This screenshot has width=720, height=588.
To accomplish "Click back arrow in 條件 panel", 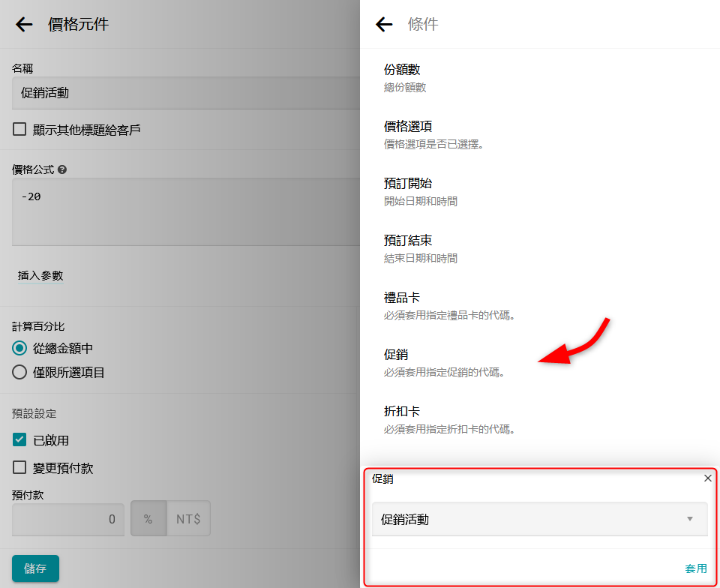I will [384, 25].
